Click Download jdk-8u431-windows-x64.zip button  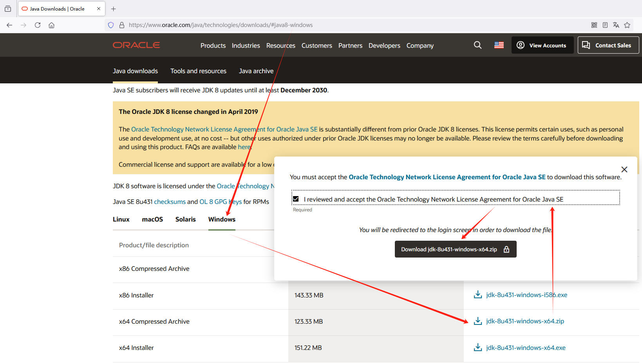tap(455, 249)
